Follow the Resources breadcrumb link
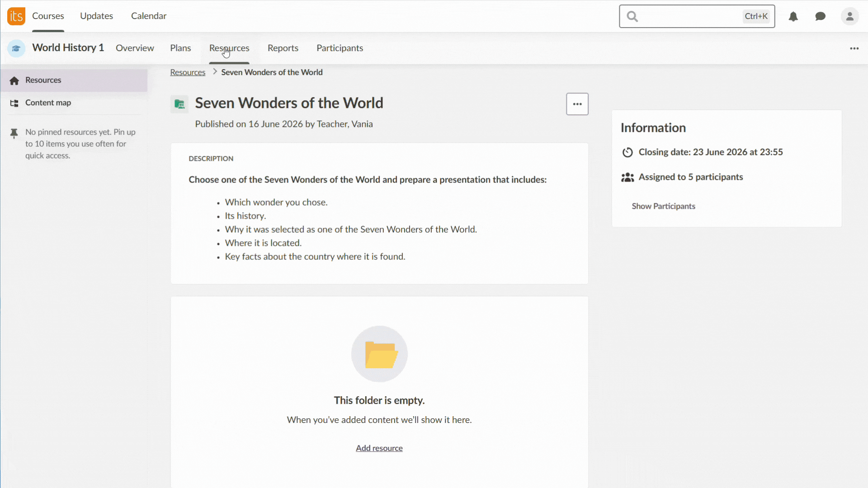The width and height of the screenshot is (868, 488). (188, 72)
